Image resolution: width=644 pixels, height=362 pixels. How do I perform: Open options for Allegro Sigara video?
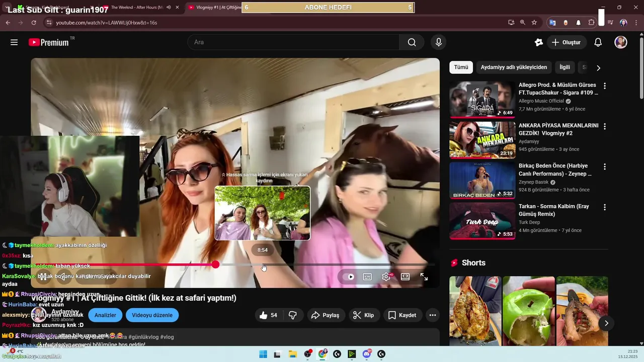coord(604,86)
